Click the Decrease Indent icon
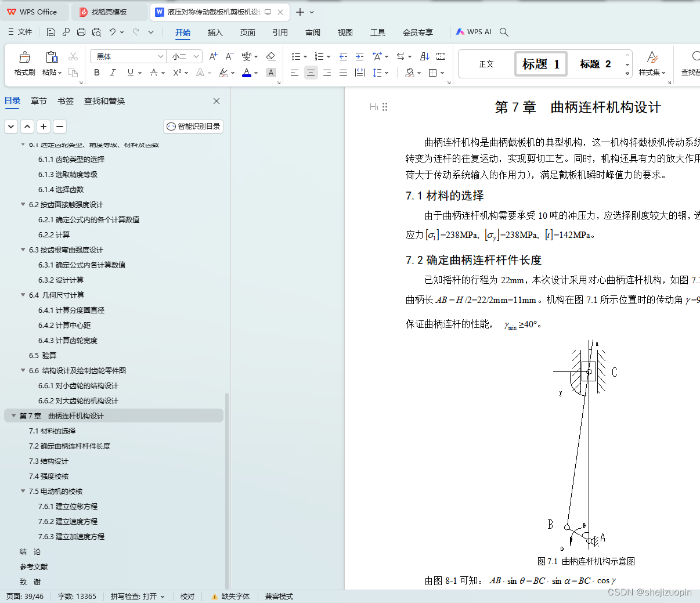 pos(343,56)
